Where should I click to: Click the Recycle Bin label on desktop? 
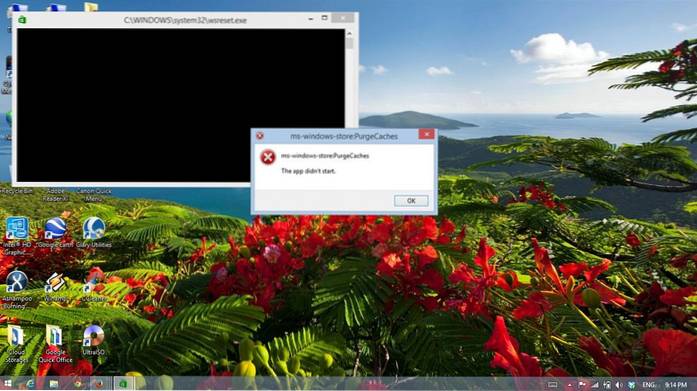click(17, 191)
